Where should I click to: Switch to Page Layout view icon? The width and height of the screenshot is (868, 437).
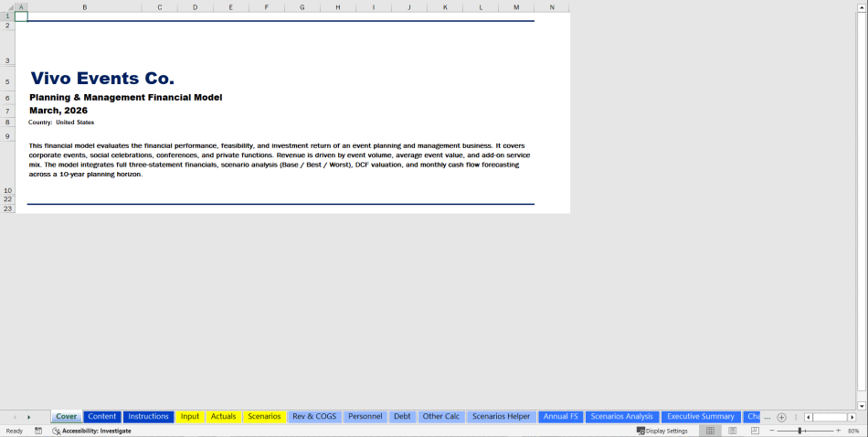[731, 431]
